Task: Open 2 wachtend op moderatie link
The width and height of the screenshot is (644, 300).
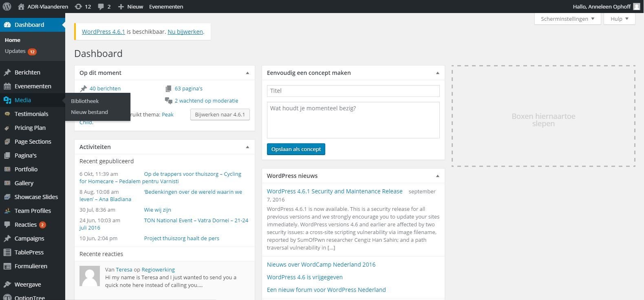Action: [207, 101]
